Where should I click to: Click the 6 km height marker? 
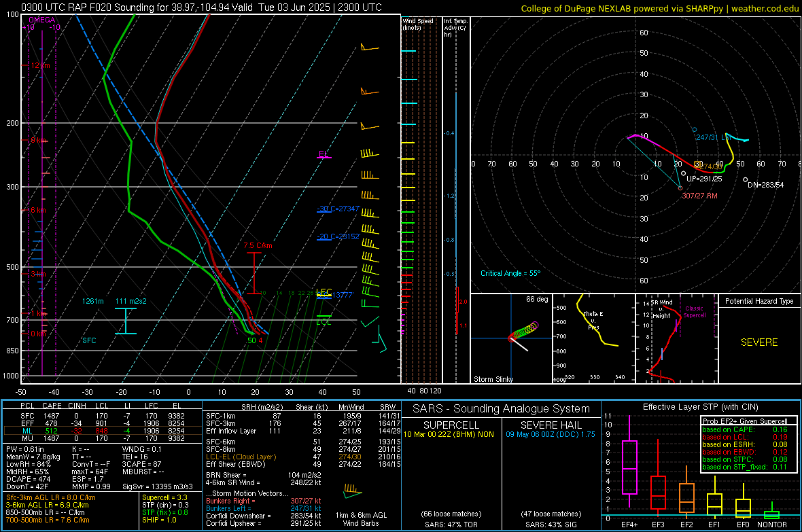click(38, 210)
